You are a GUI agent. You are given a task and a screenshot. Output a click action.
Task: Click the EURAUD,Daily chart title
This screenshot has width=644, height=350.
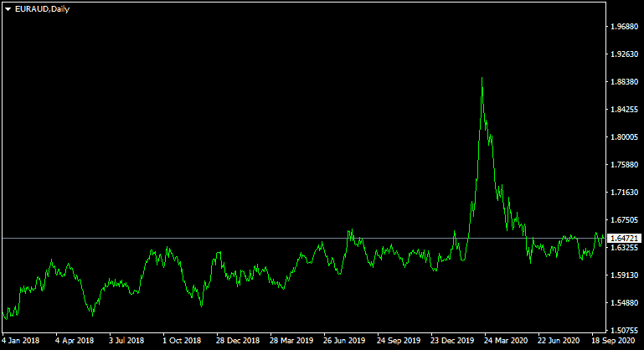click(x=42, y=9)
